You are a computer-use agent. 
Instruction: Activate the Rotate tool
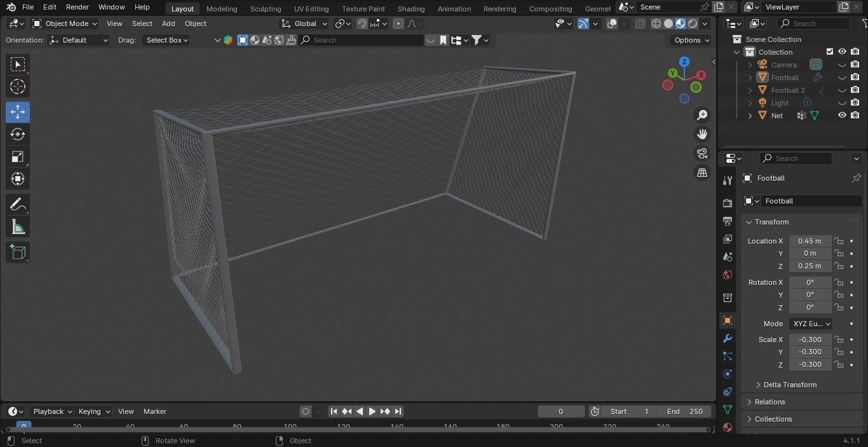coord(18,134)
